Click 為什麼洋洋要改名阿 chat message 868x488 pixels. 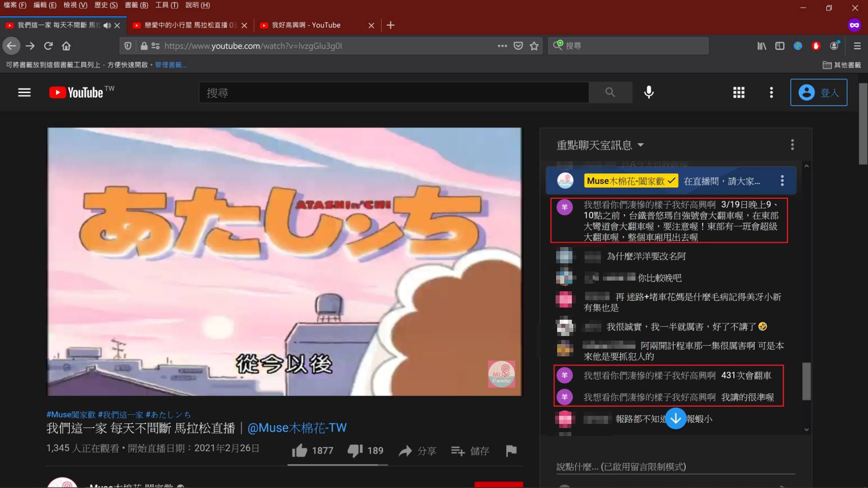coord(646,256)
